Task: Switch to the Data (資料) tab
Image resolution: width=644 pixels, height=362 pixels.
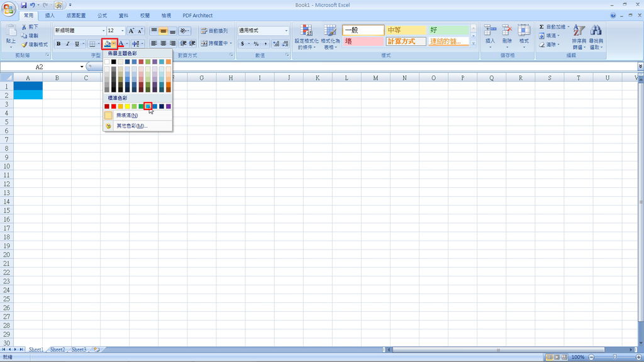Action: coord(124,16)
